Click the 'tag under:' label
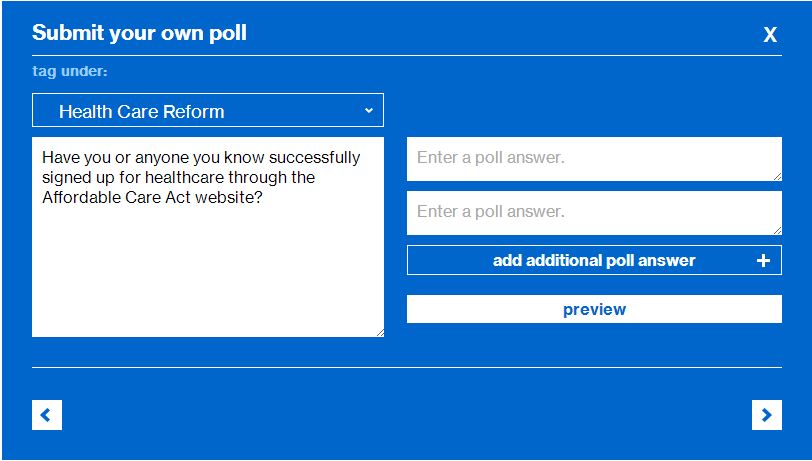Image resolution: width=812 pixels, height=461 pixels. coord(70,72)
